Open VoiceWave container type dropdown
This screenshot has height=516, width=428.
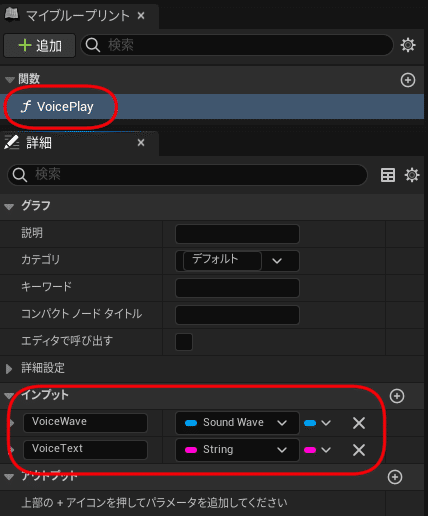(317, 423)
